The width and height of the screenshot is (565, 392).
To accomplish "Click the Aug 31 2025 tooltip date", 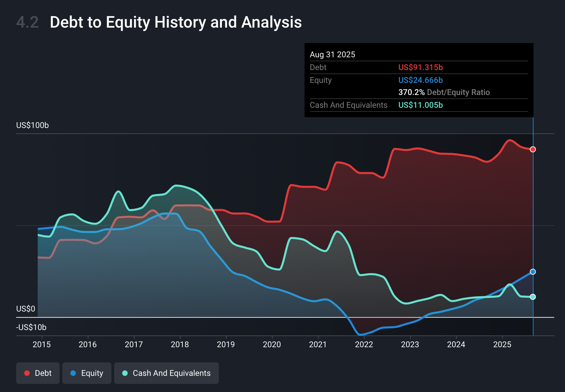I will (332, 55).
